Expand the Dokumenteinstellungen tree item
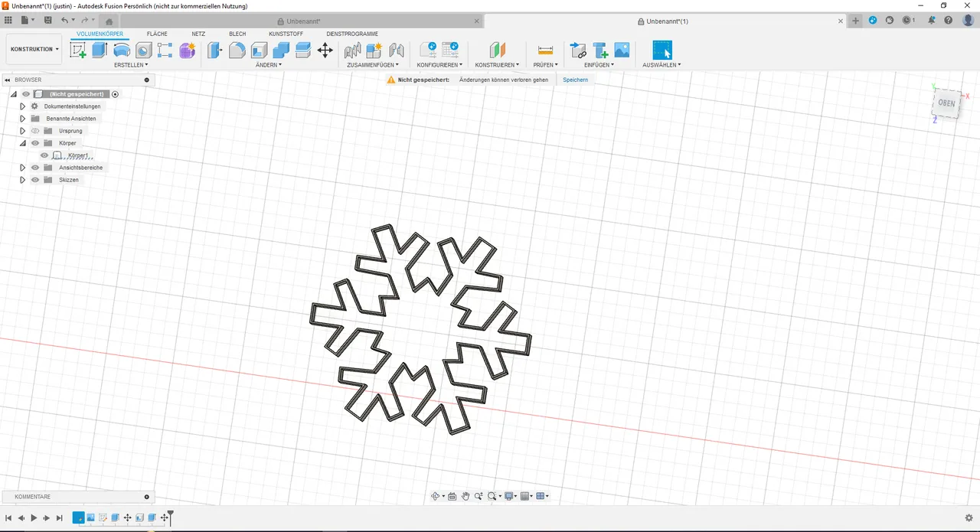This screenshot has height=532, width=980. click(22, 106)
